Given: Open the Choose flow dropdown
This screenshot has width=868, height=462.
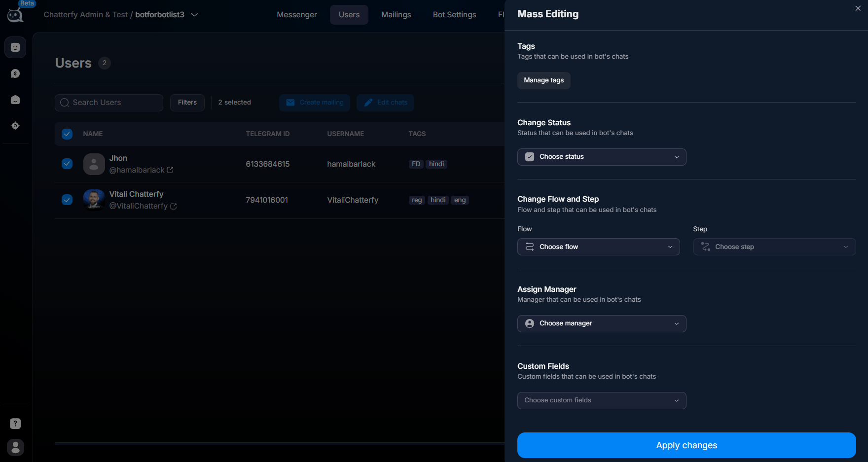Looking at the screenshot, I should click(598, 247).
